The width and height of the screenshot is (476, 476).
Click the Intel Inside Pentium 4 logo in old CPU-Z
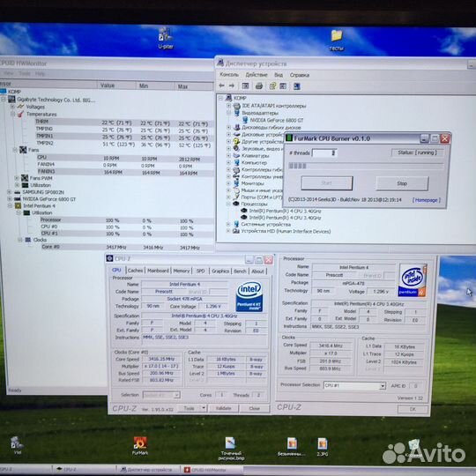pos(413,280)
